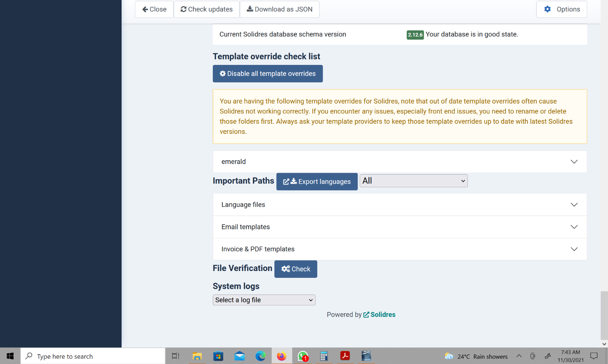Click in the Windows search box
The image size is (608, 364).
coord(93,356)
